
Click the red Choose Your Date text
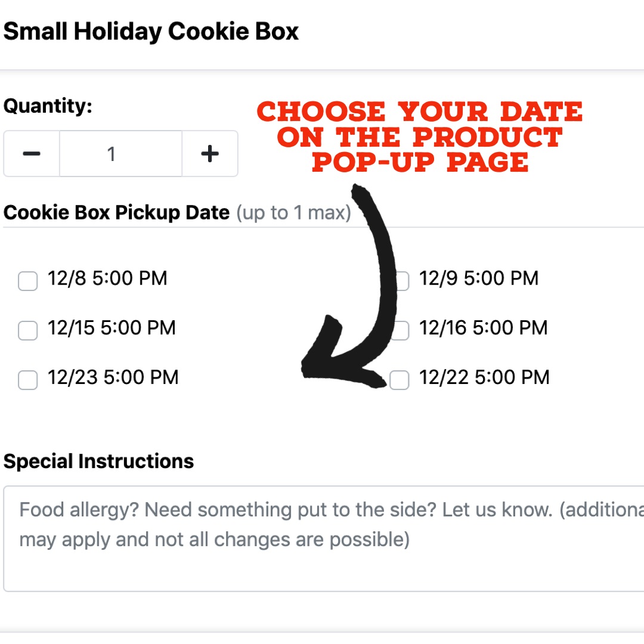tap(419, 137)
